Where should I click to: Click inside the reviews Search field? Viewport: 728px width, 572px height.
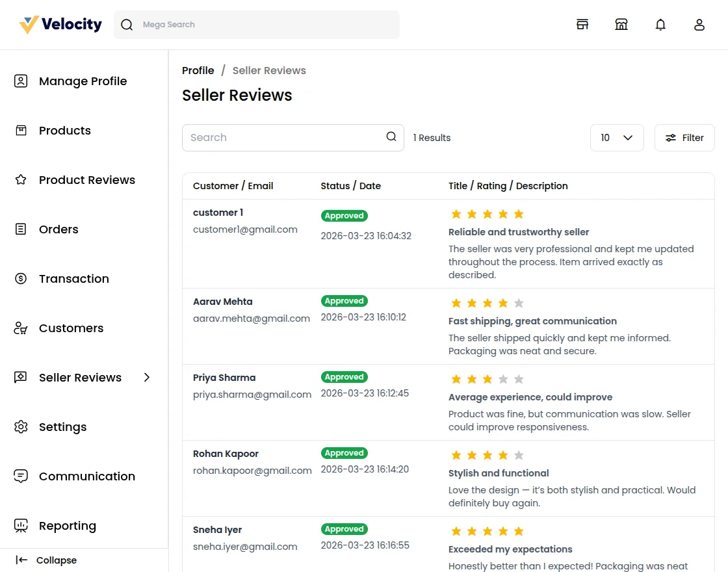(279, 137)
